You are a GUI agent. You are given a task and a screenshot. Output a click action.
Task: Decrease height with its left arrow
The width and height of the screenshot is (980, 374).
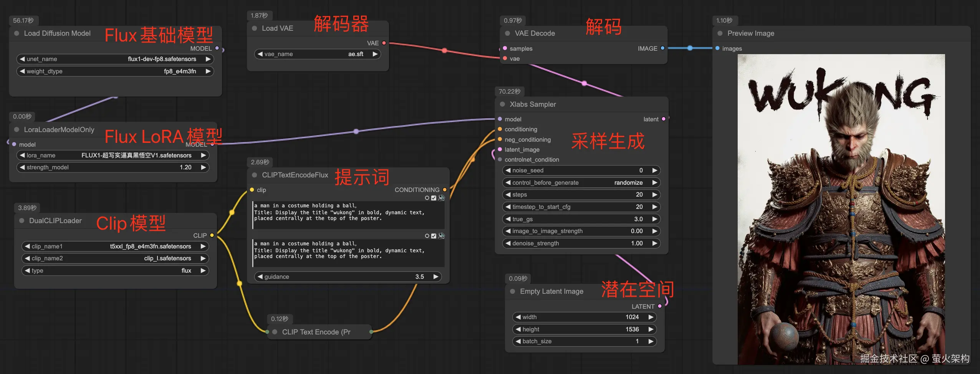pos(518,329)
